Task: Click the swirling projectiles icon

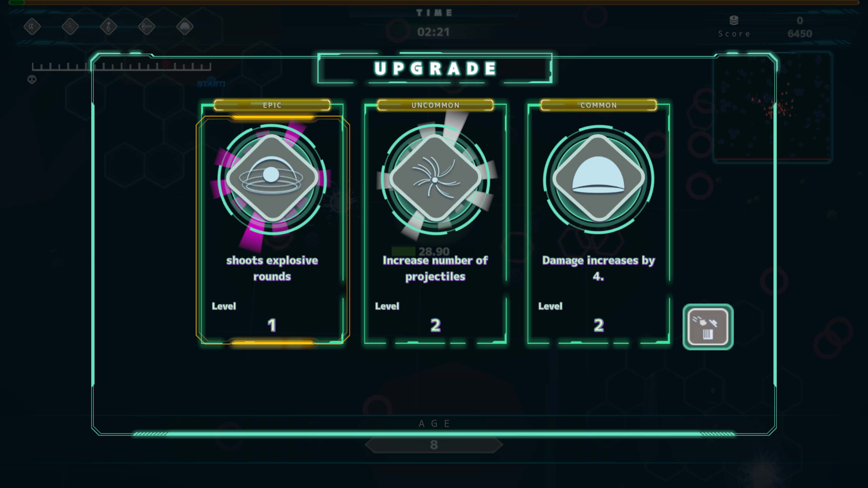Action: (435, 179)
